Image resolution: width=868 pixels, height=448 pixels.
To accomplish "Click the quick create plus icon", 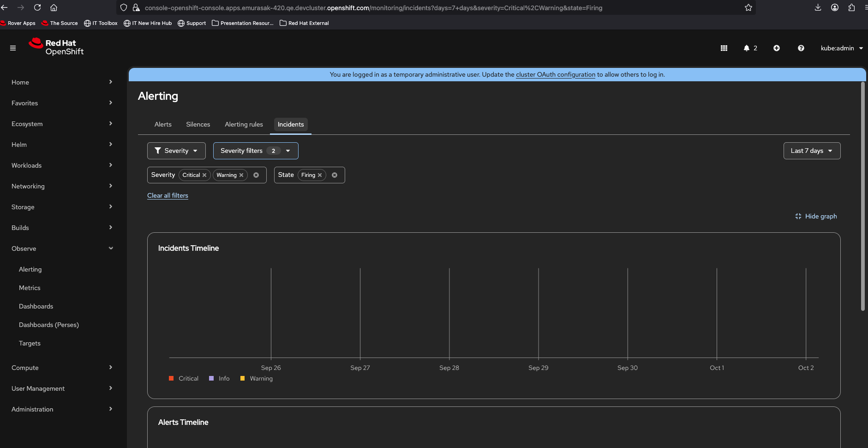I will pyautogui.click(x=777, y=48).
